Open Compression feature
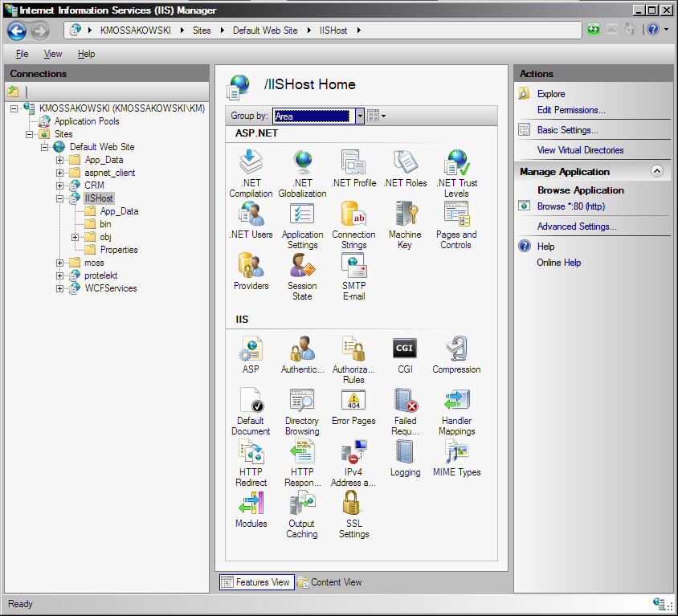The width and height of the screenshot is (678, 616). coord(456,355)
